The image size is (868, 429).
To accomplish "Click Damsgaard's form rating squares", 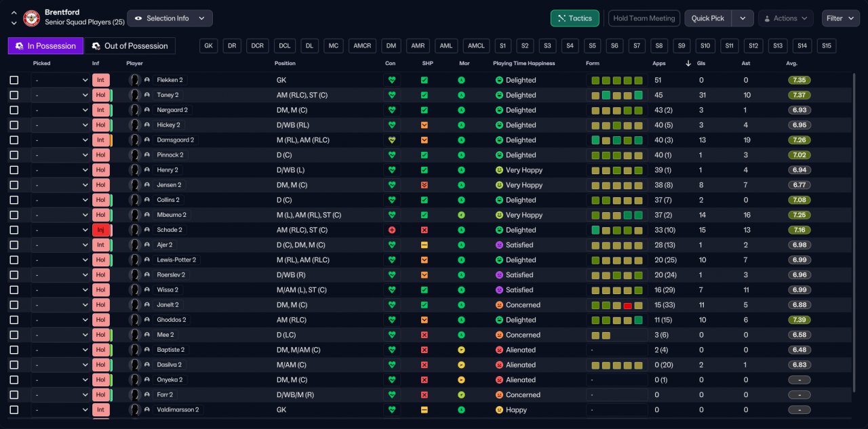I will [616, 140].
